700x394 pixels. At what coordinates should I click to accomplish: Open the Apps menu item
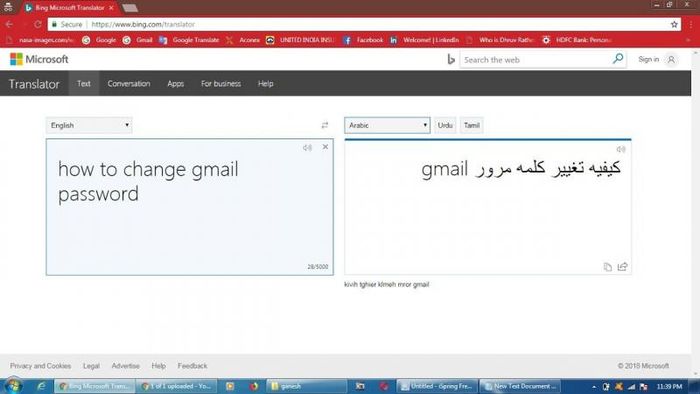click(175, 83)
